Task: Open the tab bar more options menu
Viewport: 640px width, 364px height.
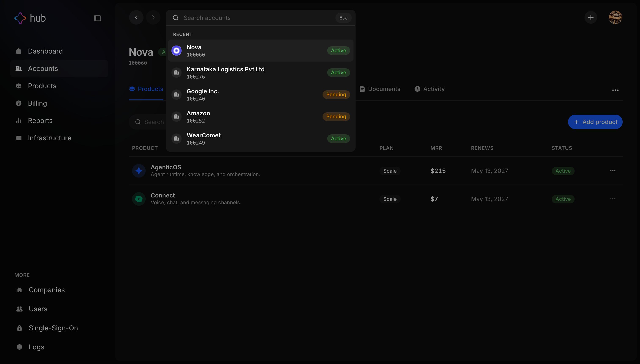Action: point(615,90)
